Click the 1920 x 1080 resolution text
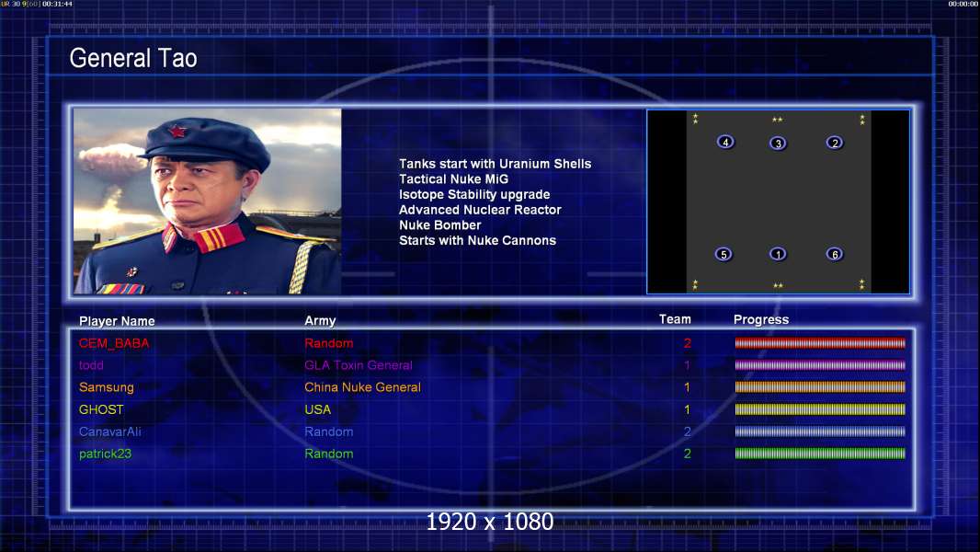Viewport: 980px width, 552px height. 489,522
